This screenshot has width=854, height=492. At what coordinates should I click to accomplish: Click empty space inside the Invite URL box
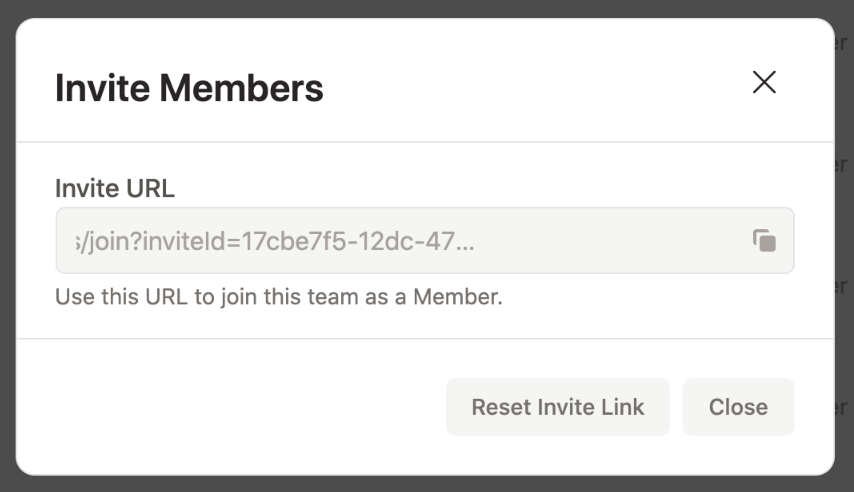point(610,241)
